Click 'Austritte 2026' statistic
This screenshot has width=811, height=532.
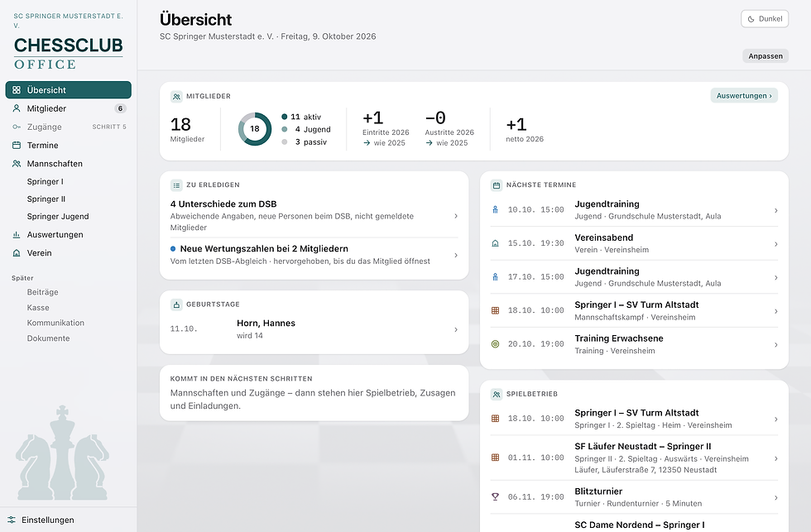449,128
